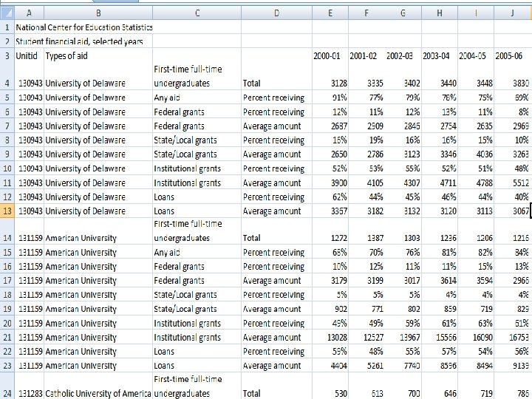532x399 pixels.
Task: Click value 3367 in row 13
Action: (339, 211)
